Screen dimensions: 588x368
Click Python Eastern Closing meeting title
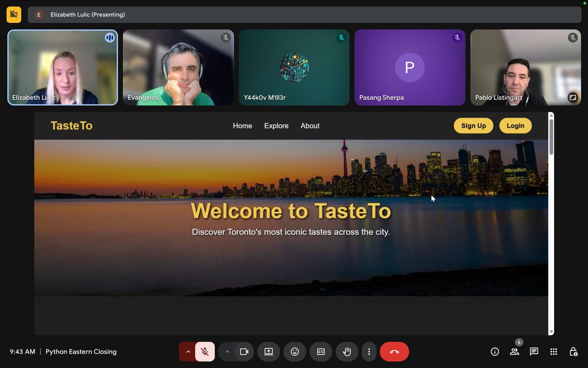click(x=81, y=351)
